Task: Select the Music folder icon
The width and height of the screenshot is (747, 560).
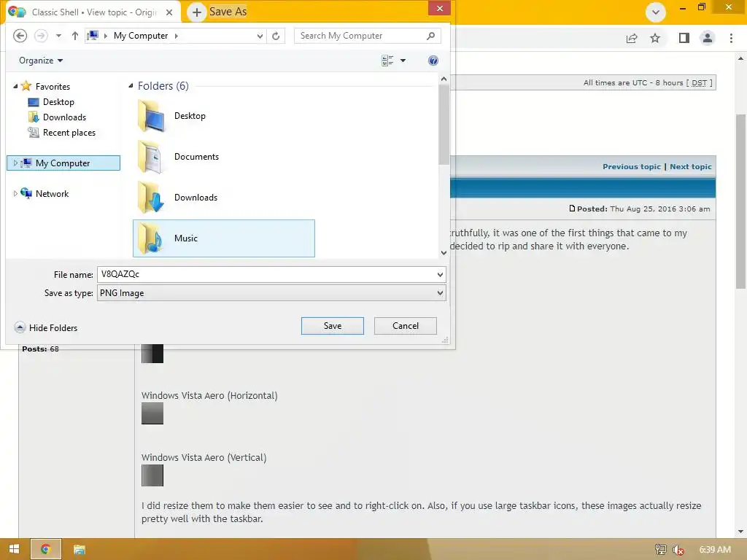Action: coord(152,238)
